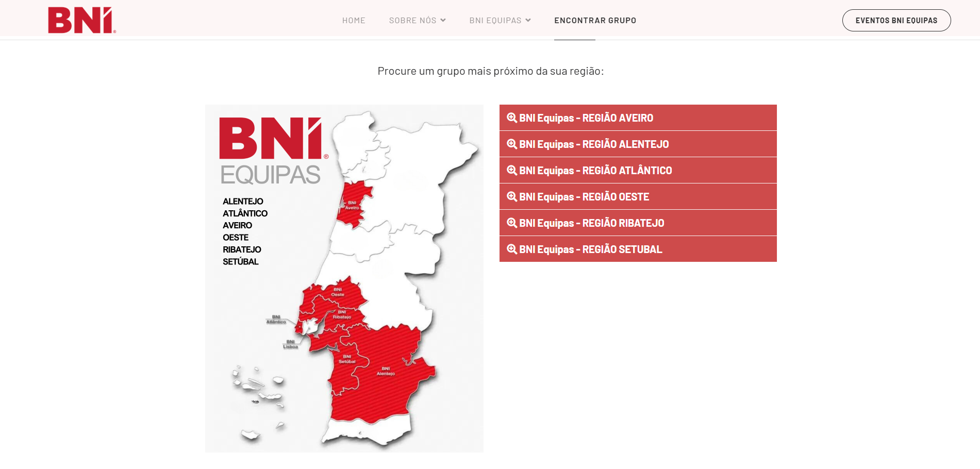Viewport: 980px width, 469px height.
Task: Open BNI Equipas - REGIÃO ALENTEJO link
Action: 638,144
